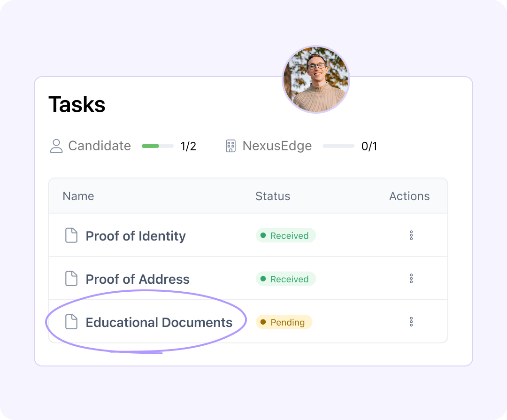
Task: Click the Candidate green progress bar
Action: [158, 146]
